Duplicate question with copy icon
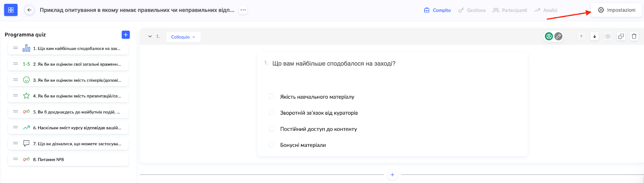The width and height of the screenshot is (644, 183). click(x=621, y=37)
